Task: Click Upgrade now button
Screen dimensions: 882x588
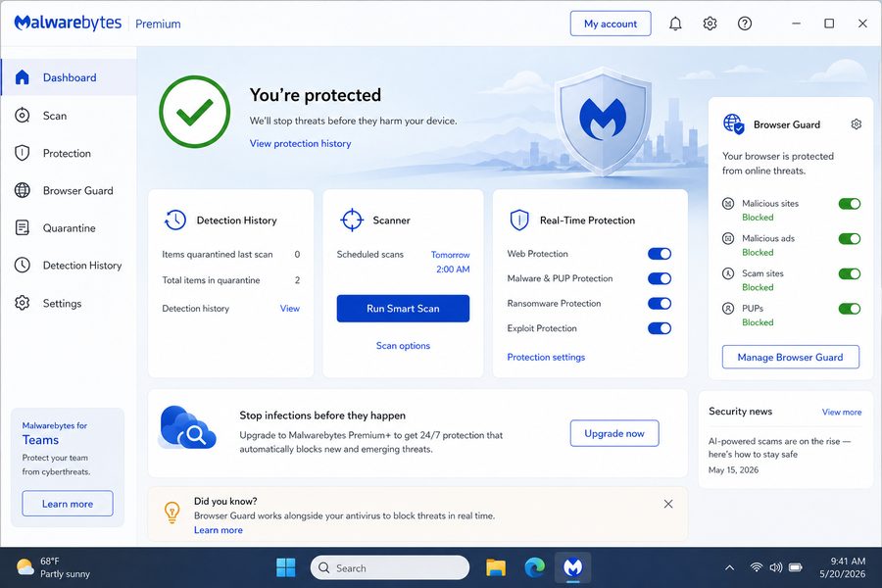Action: [x=614, y=433]
